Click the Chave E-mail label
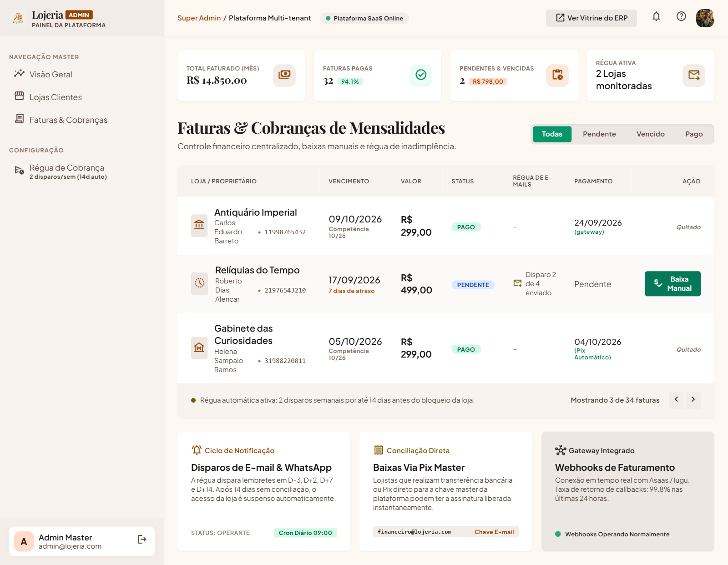Screen dimensions: 728x565 (x=494, y=532)
